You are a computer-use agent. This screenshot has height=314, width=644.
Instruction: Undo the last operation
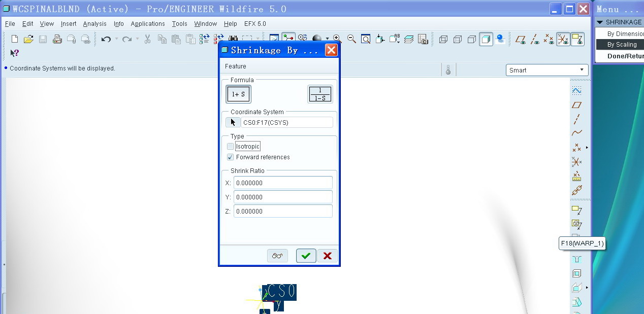[106, 39]
